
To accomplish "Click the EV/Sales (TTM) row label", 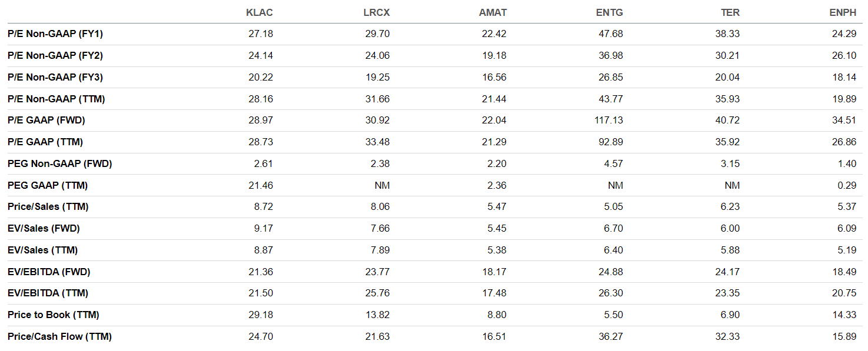I will [42, 250].
